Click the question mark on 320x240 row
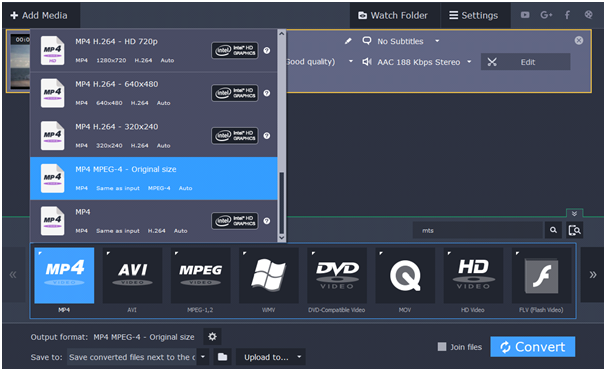The height and width of the screenshot is (371, 606). pos(267,136)
